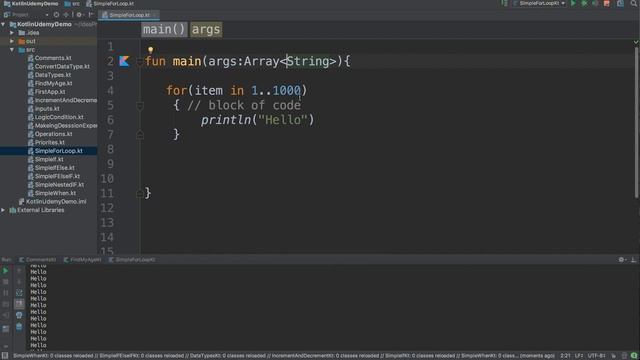This screenshot has height=360, width=640.
Task: Hide Run panel via minimize icon
Action: click(633, 260)
